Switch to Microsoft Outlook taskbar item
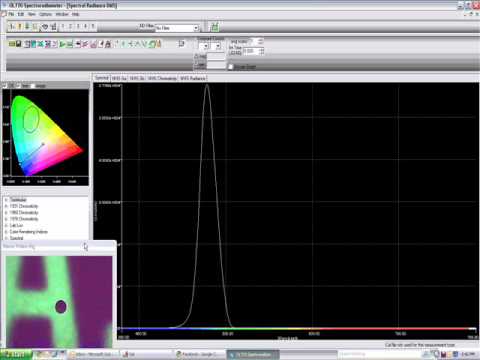The height and width of the screenshot is (360, 480). pyautogui.click(x=92, y=354)
